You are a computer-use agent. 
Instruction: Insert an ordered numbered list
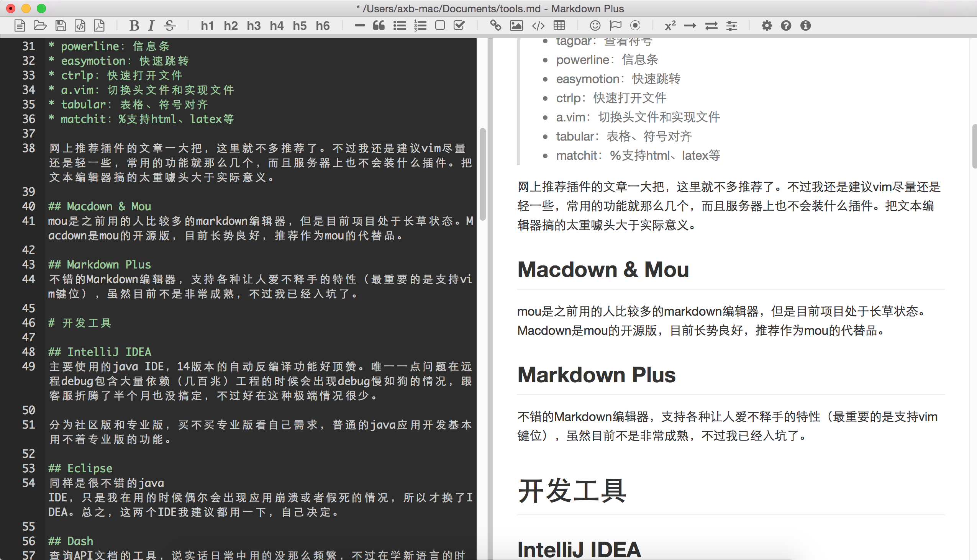click(420, 26)
